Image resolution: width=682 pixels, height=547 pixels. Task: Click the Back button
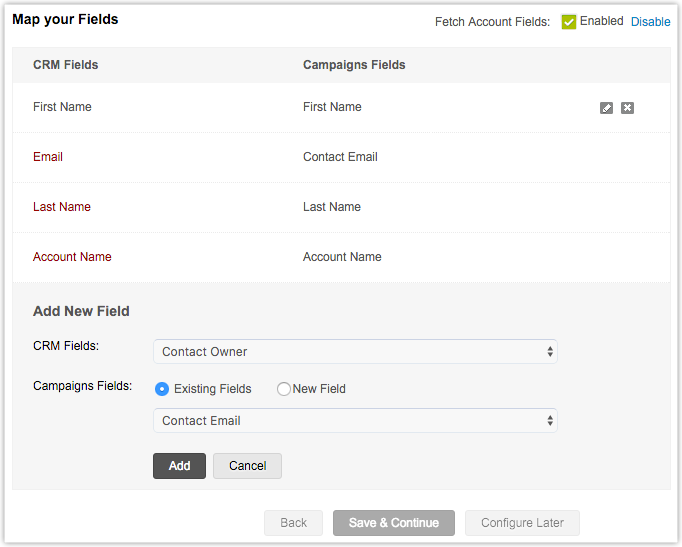tap(293, 523)
